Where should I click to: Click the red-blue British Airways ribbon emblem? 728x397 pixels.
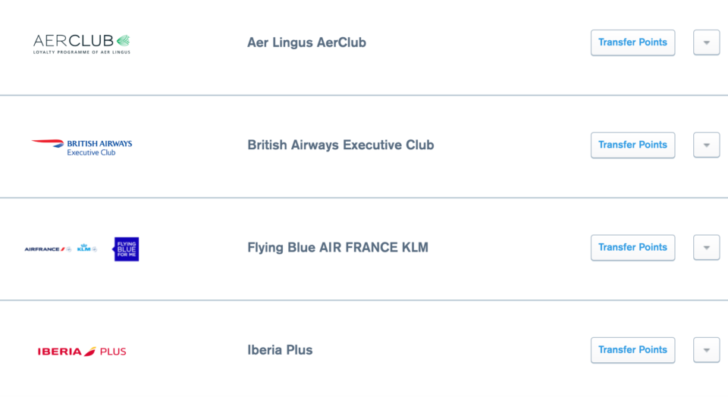coord(47,143)
